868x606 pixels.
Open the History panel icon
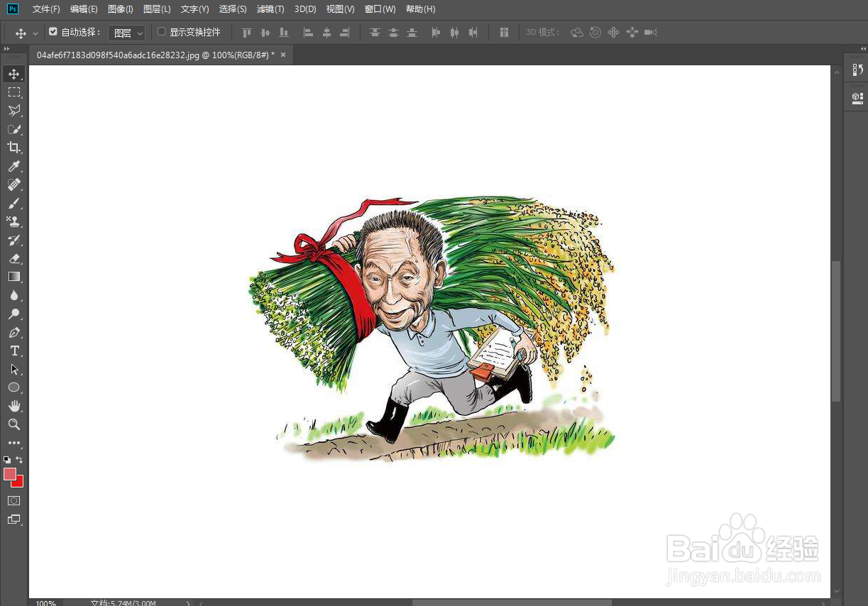[857, 70]
